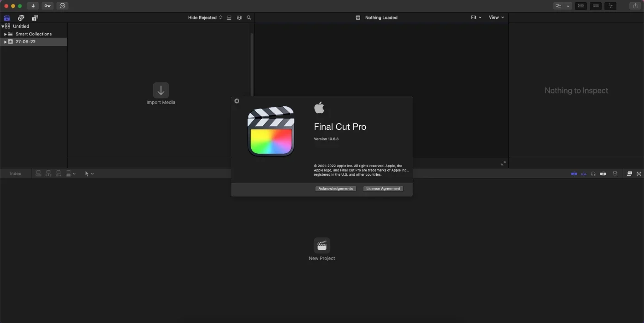Expand the Smart Collections folder

(6, 34)
